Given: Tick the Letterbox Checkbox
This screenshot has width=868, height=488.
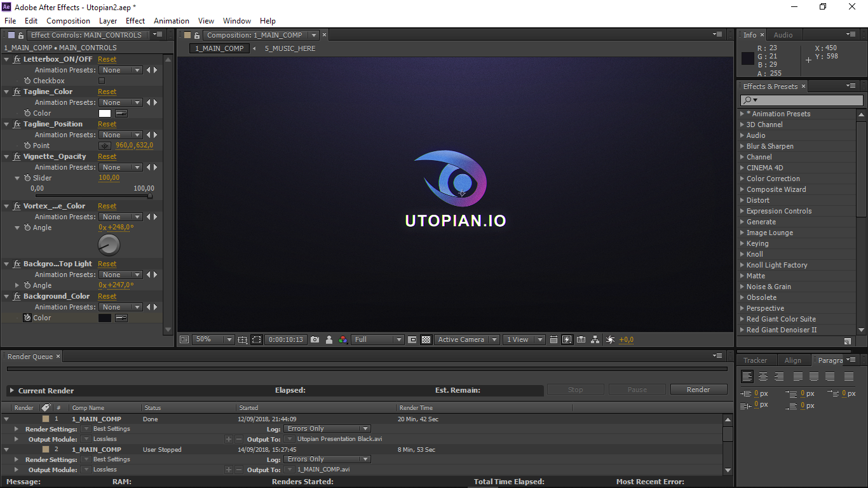Looking at the screenshot, I should pyautogui.click(x=102, y=81).
